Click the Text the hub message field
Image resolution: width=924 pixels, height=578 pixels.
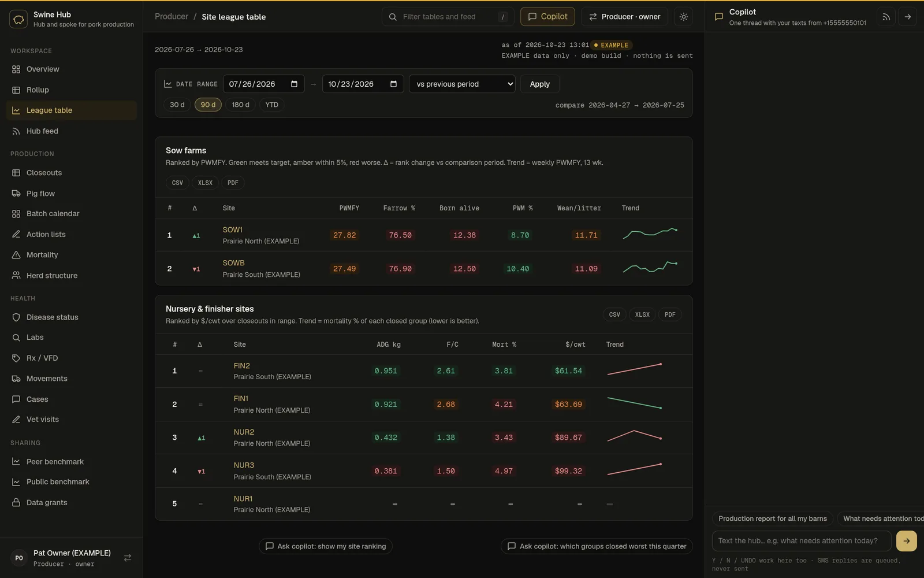802,541
